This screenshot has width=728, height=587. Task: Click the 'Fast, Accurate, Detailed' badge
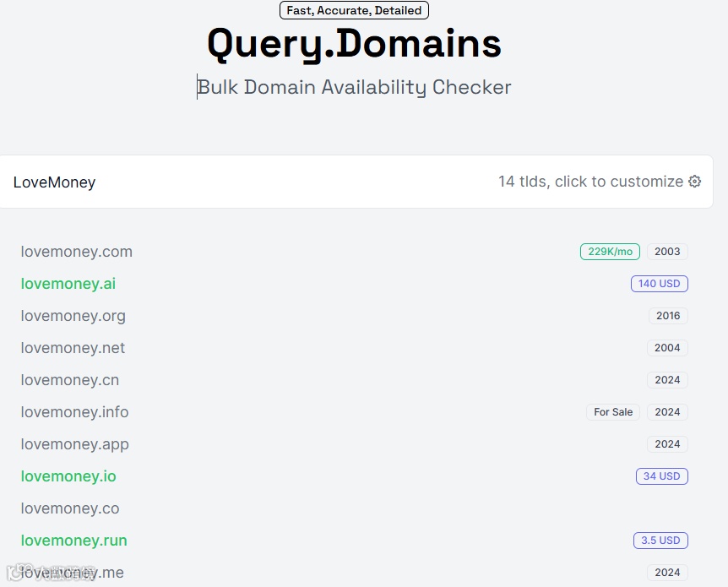click(354, 10)
